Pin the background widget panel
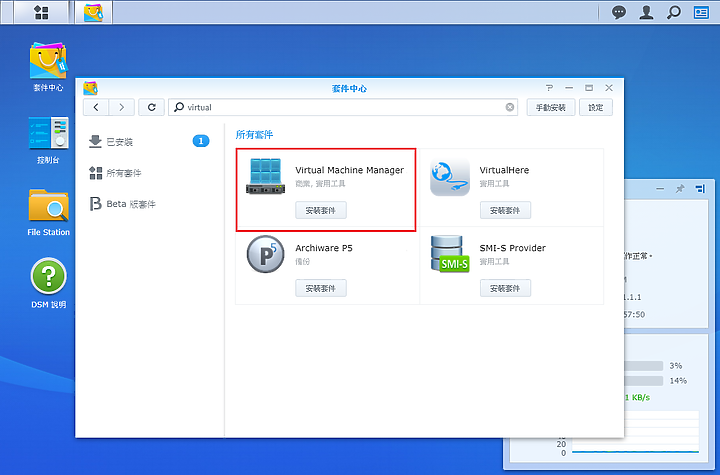The width and height of the screenshot is (720, 475). click(x=680, y=188)
